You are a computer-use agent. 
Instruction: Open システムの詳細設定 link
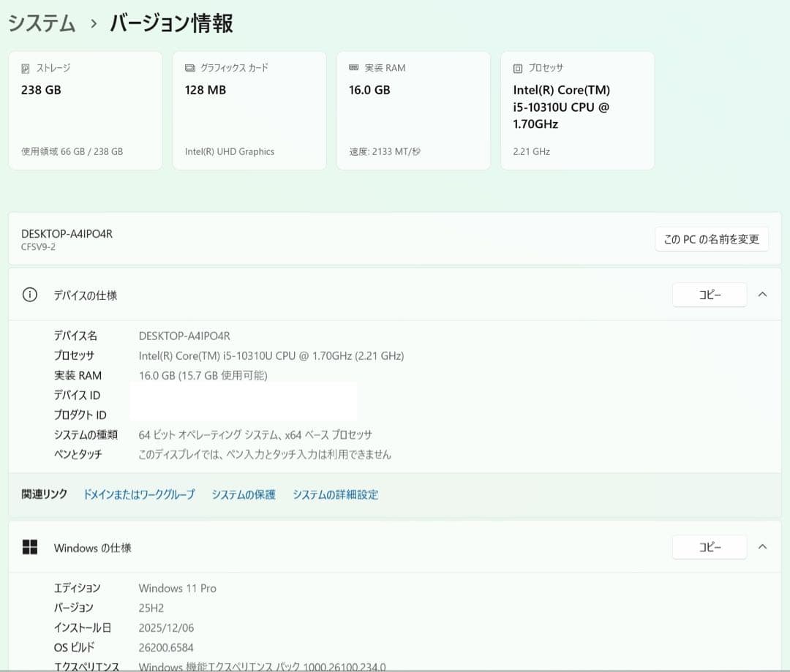pyautogui.click(x=335, y=494)
